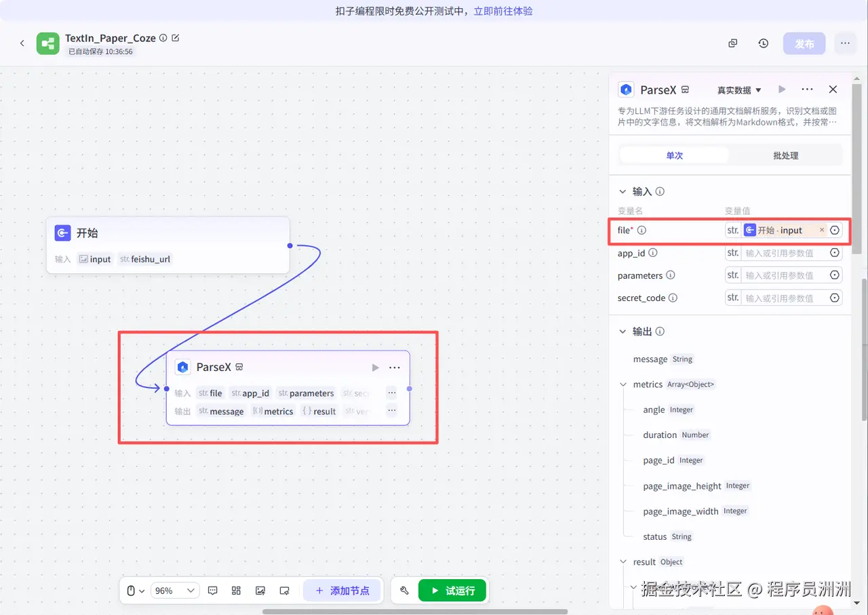Viewport: 868px width, 615px height.
Task: Show info tooltip for file parameter
Action: point(642,231)
